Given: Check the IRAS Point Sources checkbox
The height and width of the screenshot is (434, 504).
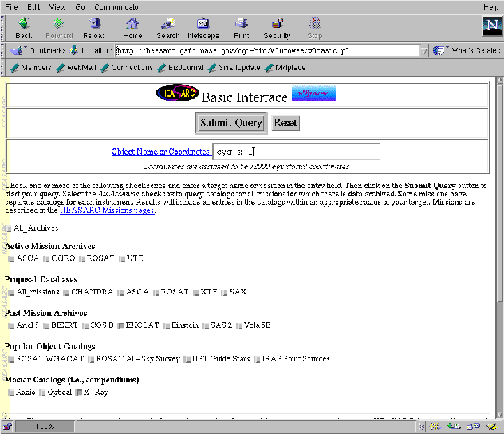Looking at the screenshot, I should (257, 359).
